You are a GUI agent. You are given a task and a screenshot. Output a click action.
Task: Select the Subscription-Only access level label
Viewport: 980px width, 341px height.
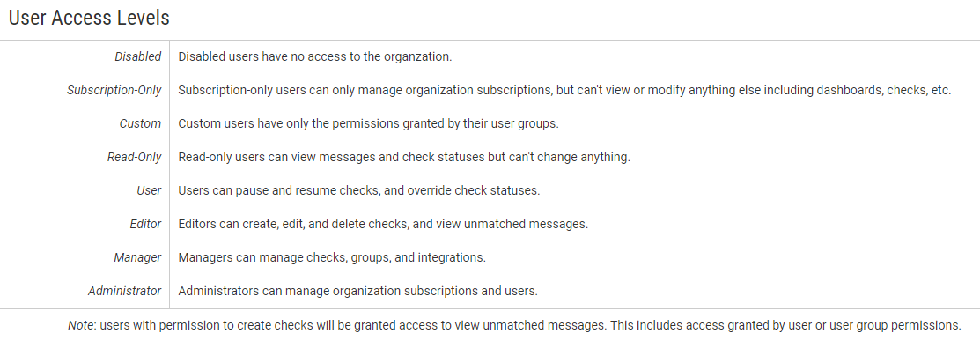click(114, 90)
